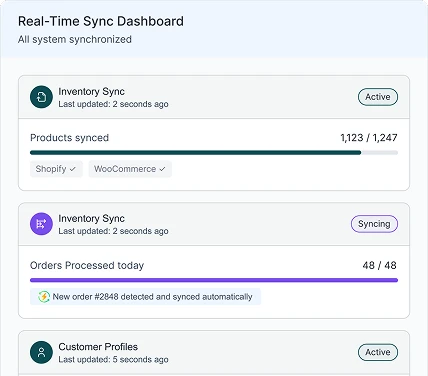Click the 48 / 48 orders count
Image resolution: width=428 pixels, height=376 pixels.
pos(380,265)
